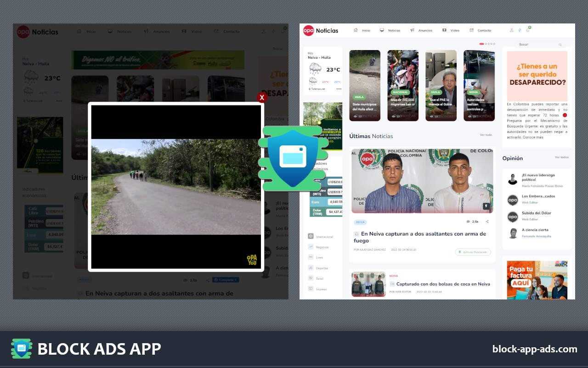Click the Anuncios megaphone icon on clean page

pos(413,30)
